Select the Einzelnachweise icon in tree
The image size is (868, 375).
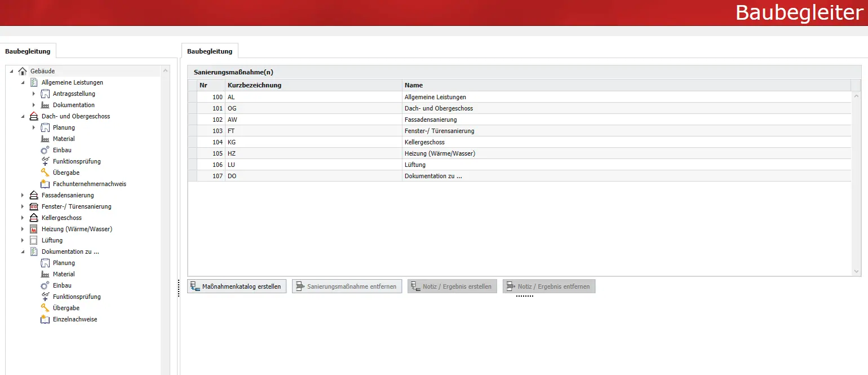click(x=45, y=319)
